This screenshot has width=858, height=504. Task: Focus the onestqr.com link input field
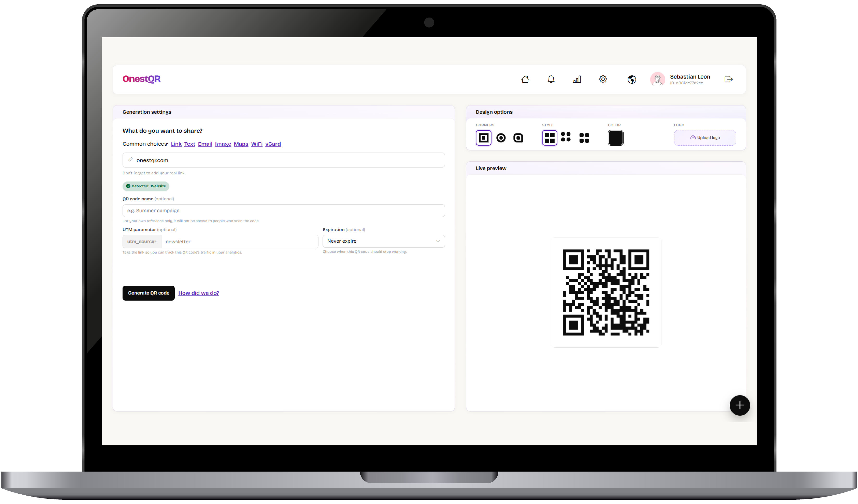point(284,160)
